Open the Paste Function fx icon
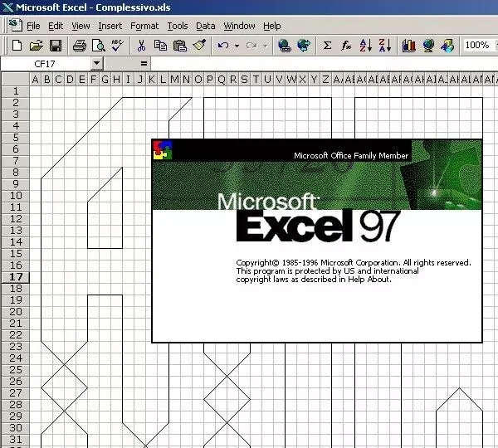The image size is (498, 448). tap(346, 46)
